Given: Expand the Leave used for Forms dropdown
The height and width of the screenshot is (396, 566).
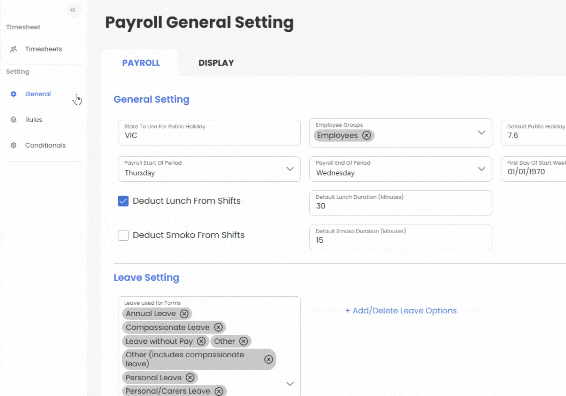Looking at the screenshot, I should click(x=290, y=384).
